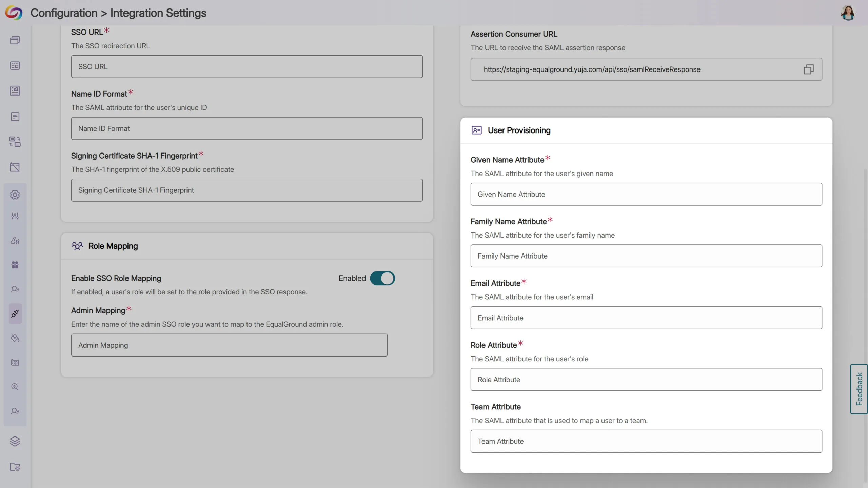Focus the Admin Mapping input field
868x488 pixels.
click(x=229, y=345)
